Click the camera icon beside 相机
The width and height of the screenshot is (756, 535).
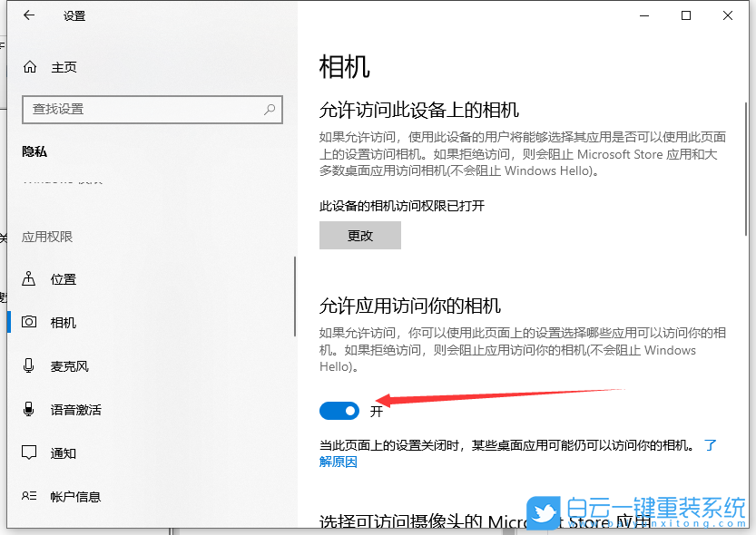29,322
